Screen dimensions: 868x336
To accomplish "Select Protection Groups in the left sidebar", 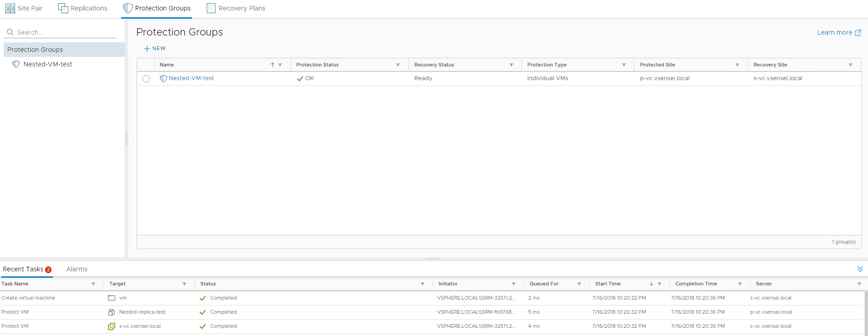I will [x=35, y=50].
